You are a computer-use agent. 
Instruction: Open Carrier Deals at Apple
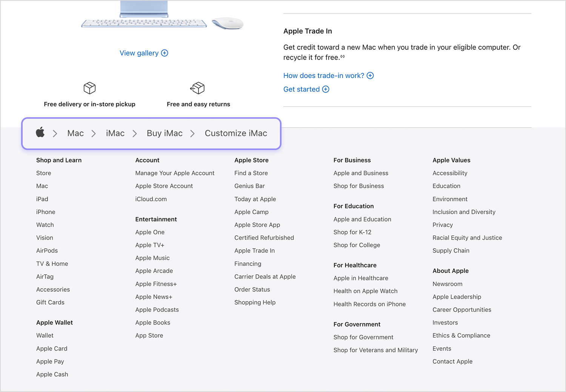(265, 277)
